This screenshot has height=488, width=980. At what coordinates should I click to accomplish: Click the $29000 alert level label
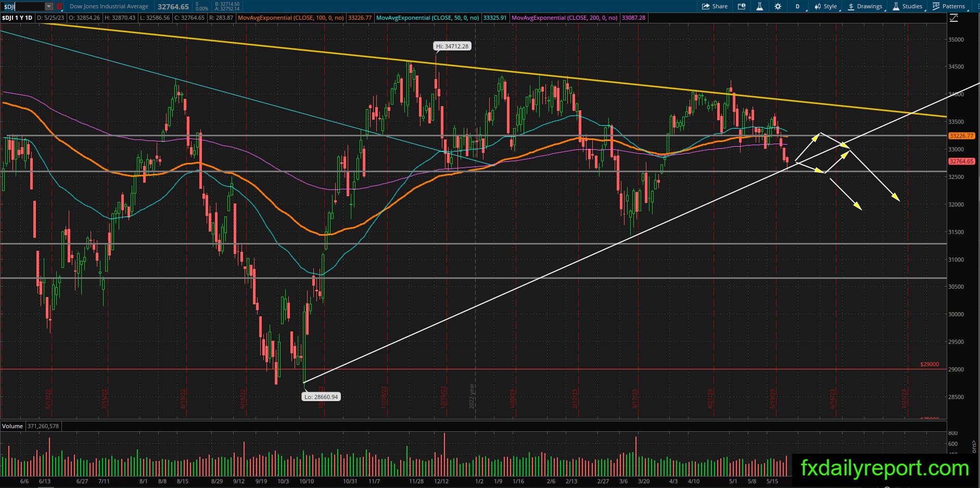[929, 365]
